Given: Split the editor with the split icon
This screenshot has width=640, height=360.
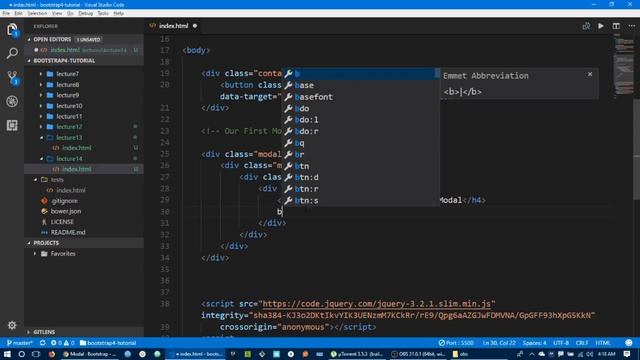Looking at the screenshot, I should tap(616, 26).
